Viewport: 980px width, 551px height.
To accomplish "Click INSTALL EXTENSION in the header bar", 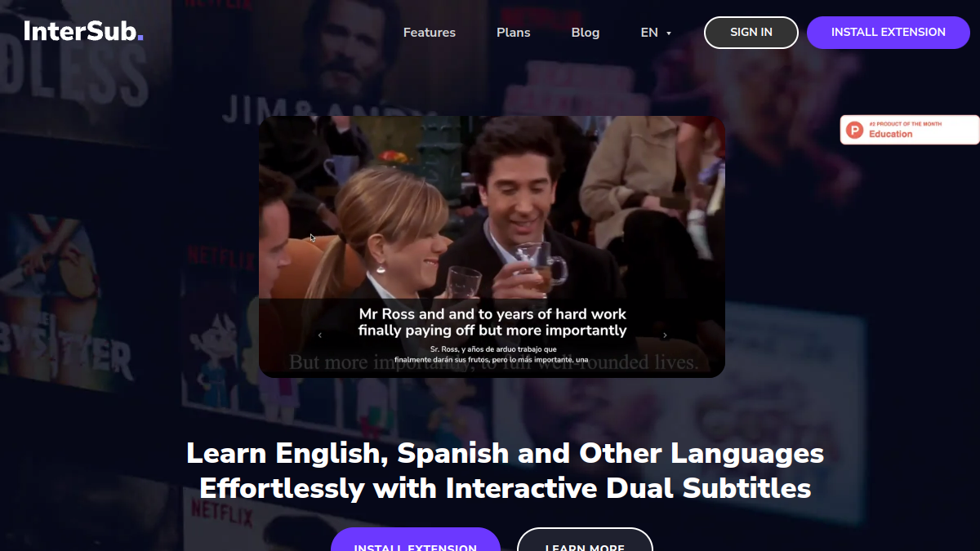I will point(889,33).
